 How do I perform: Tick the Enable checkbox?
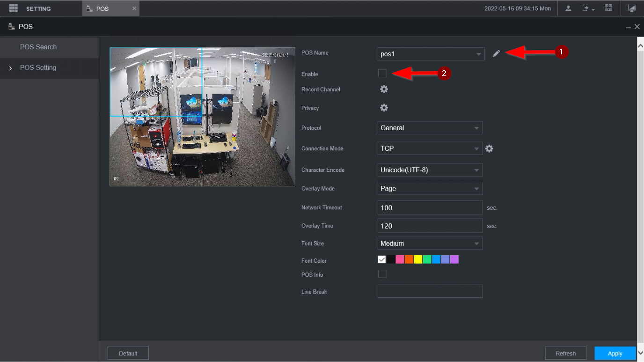tap(382, 73)
